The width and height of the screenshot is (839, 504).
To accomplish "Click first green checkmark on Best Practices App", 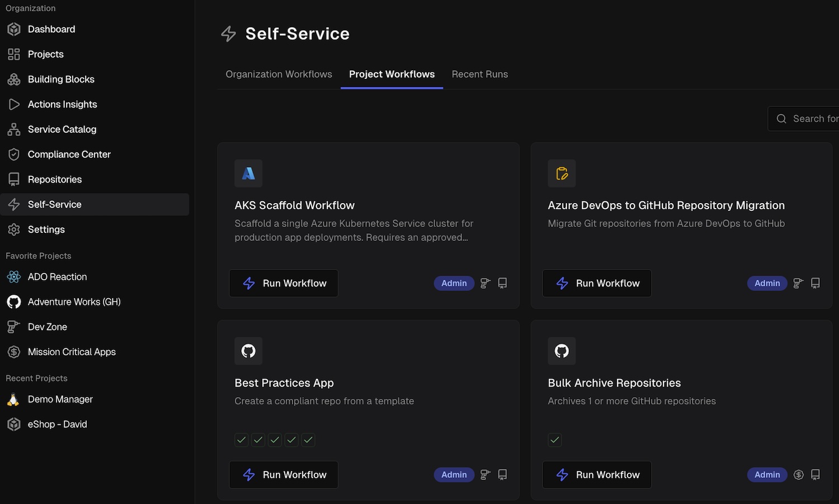I will [242, 440].
